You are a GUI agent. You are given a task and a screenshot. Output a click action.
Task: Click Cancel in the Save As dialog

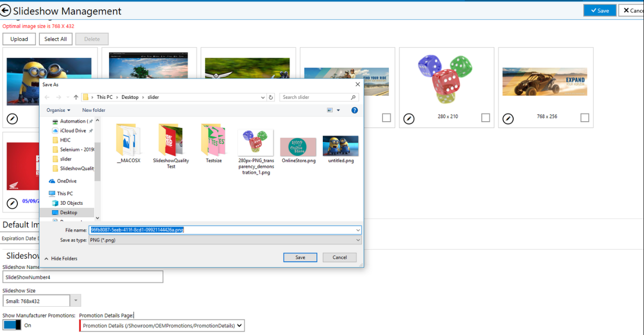(340, 257)
